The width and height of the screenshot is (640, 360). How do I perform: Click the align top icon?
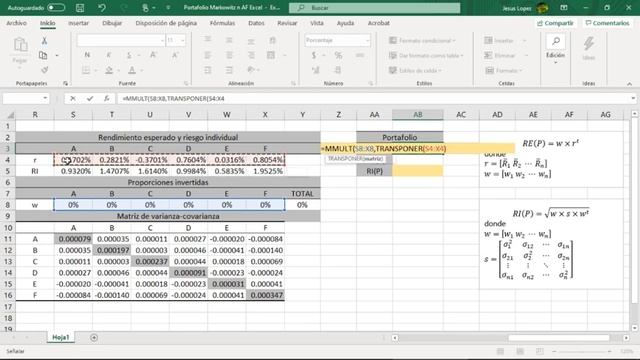click(208, 40)
